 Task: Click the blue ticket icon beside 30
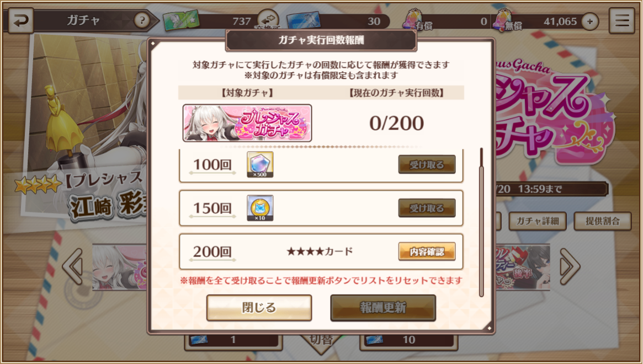point(304,20)
